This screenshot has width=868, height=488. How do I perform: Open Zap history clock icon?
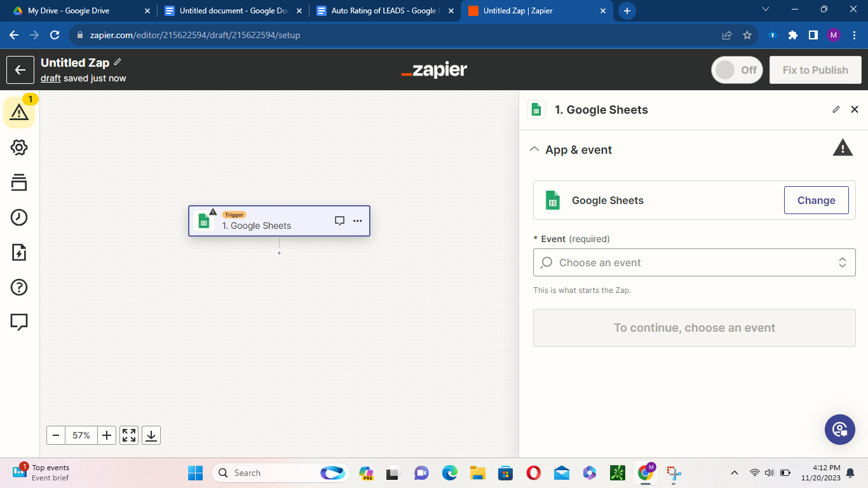(19, 217)
